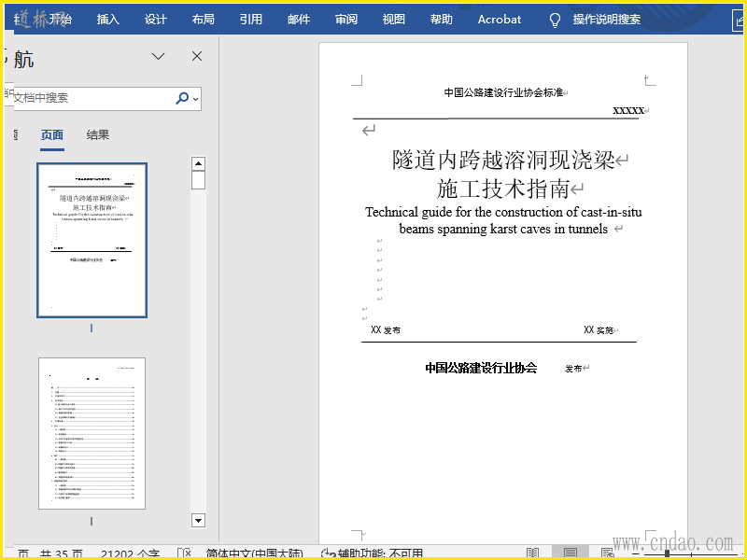Image resolution: width=747 pixels, height=560 pixels.
Task: Switch to the 结果 tab in navigation
Action: pyautogui.click(x=98, y=134)
